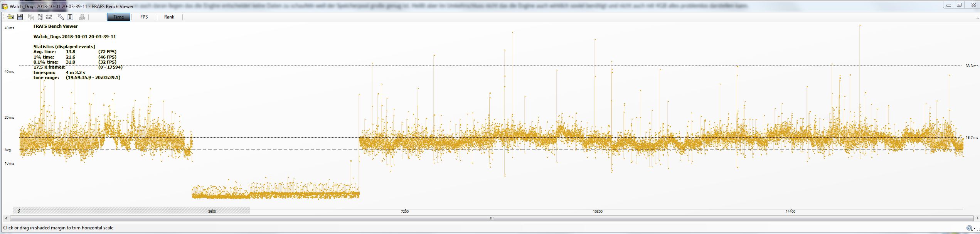The height and width of the screenshot is (234, 980).
Task: Click the '(32 FPS)' value
Action: tap(108, 62)
